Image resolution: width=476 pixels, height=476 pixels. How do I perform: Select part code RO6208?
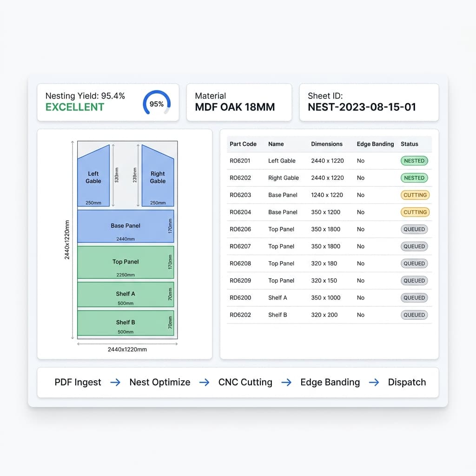tap(240, 264)
